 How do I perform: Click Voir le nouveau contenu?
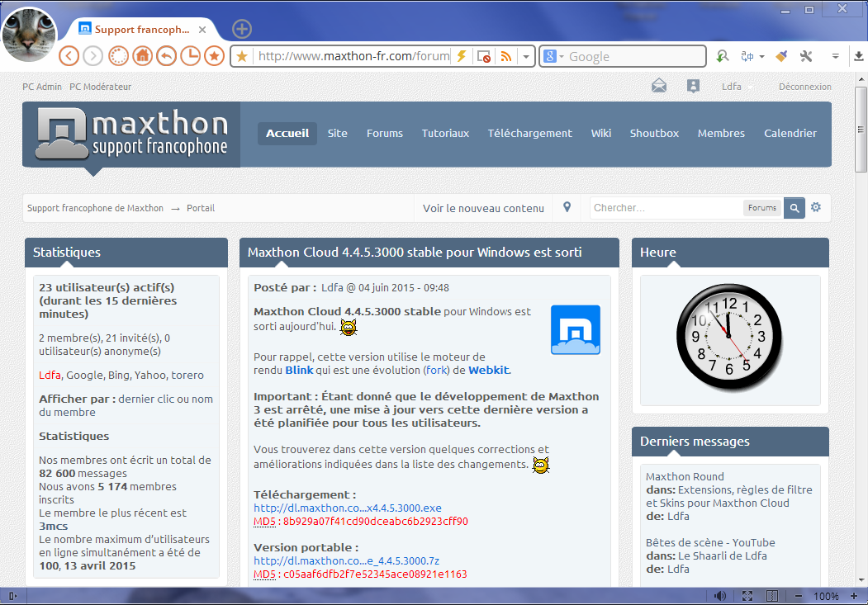pos(483,209)
